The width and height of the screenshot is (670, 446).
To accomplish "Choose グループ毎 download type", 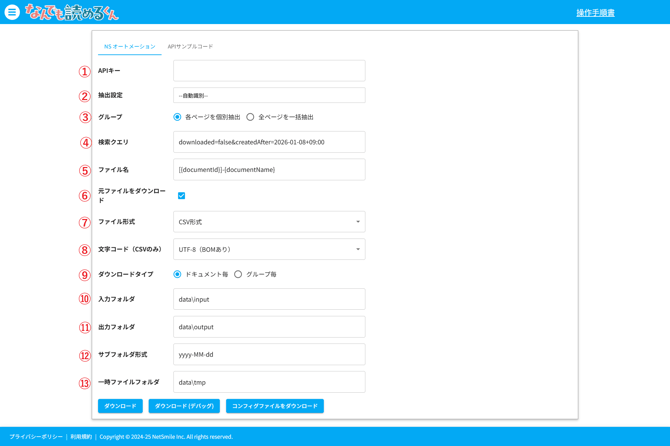I will (238, 274).
